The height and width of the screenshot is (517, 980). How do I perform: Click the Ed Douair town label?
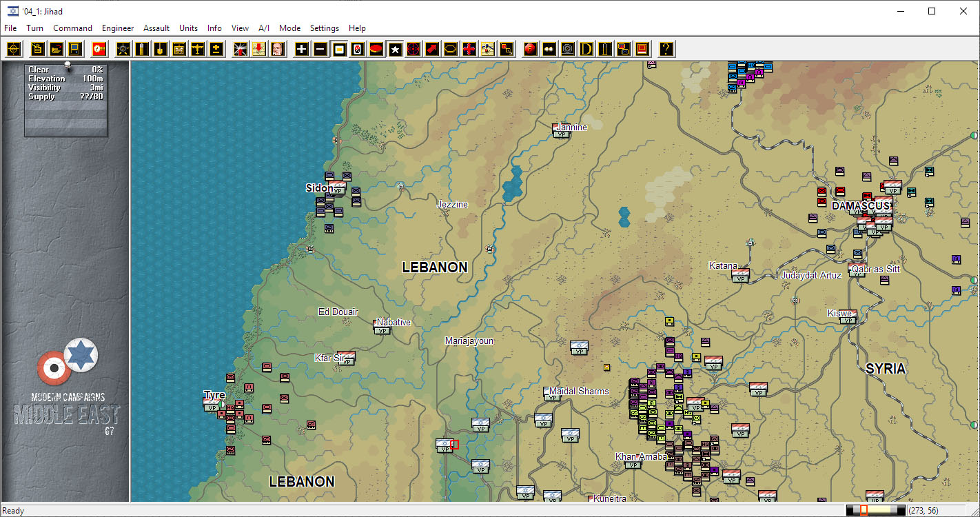338,312
